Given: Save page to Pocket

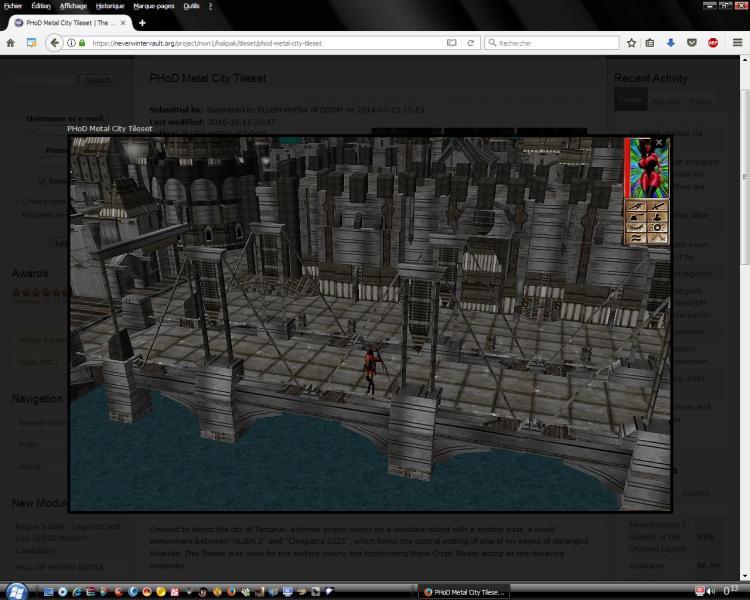Looking at the screenshot, I should 692,43.
